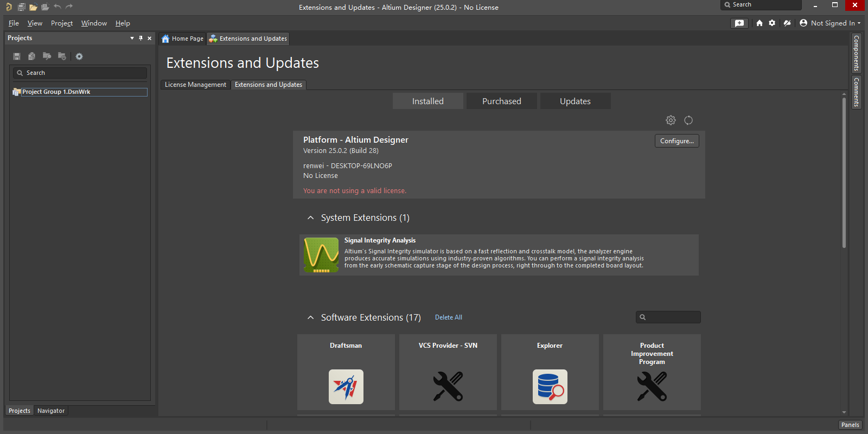Switch to the Purchased extensions tab

coord(501,101)
